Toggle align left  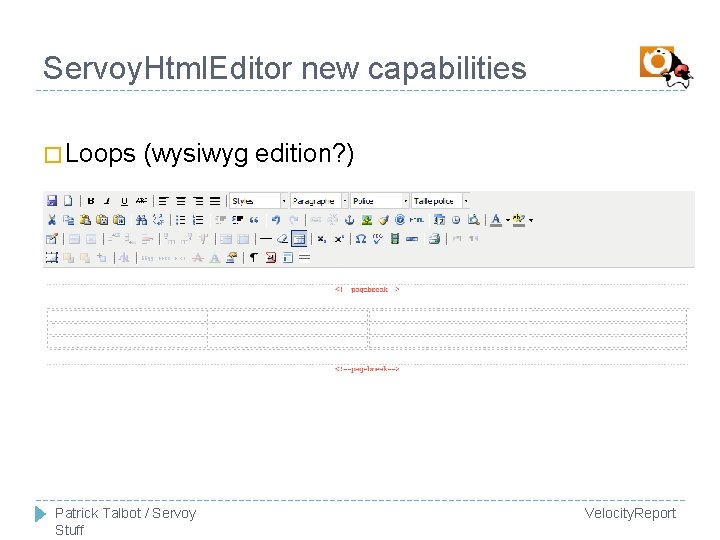coord(163,201)
